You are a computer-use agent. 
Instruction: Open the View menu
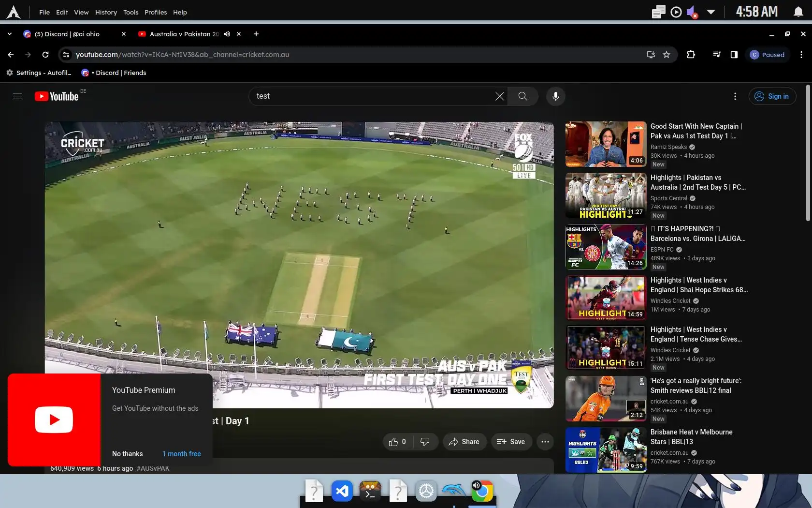81,12
